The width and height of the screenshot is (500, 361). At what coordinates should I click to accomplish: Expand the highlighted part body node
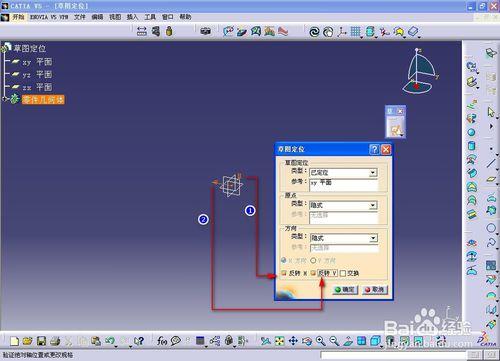coord(4,99)
